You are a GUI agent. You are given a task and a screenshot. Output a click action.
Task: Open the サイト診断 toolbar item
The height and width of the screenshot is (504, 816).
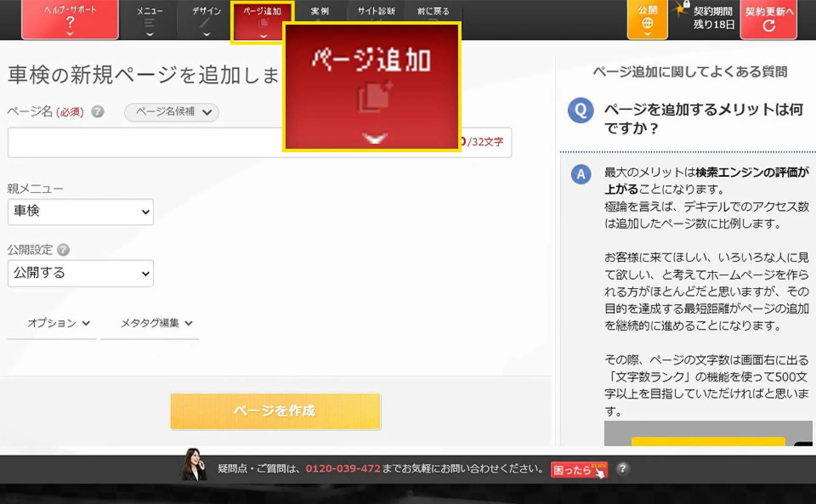tap(376, 11)
